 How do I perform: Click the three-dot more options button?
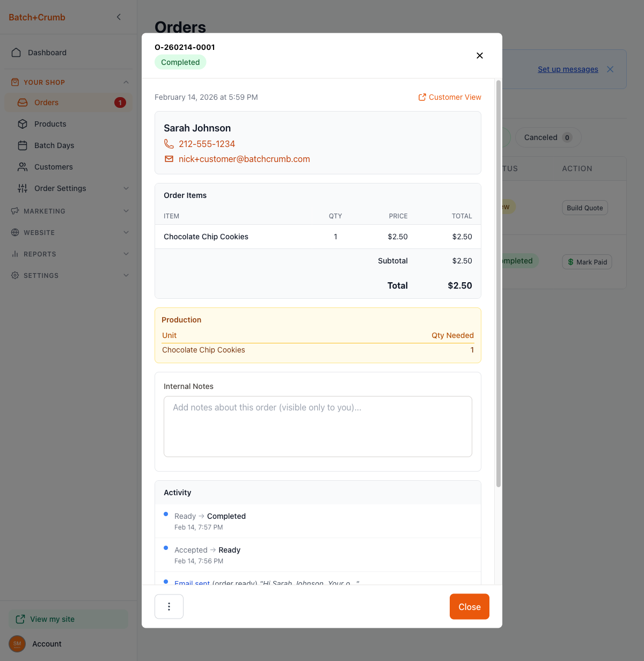coord(169,606)
